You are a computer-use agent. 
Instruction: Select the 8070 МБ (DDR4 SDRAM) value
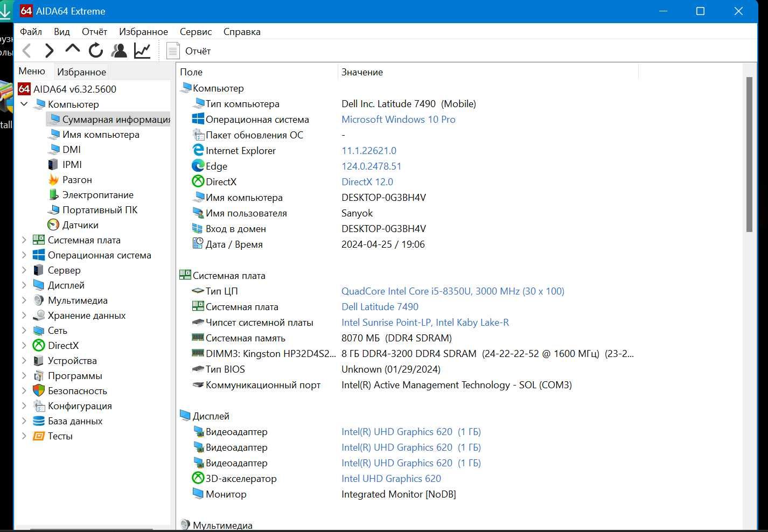396,338
